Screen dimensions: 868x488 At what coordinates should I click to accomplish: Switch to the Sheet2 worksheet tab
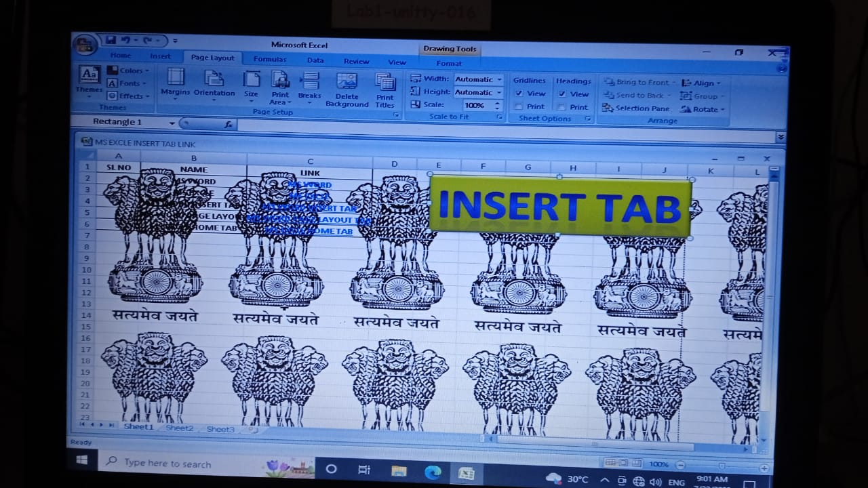click(x=179, y=428)
